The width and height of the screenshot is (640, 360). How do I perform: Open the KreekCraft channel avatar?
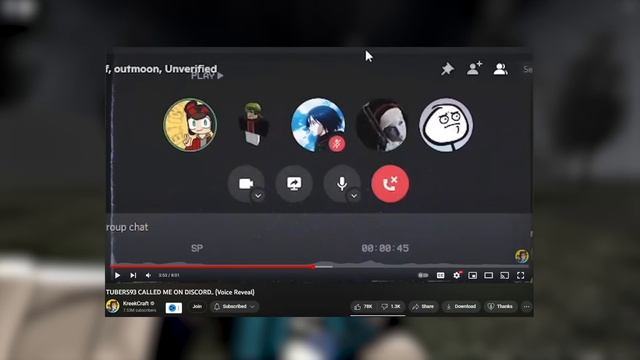coord(113,306)
